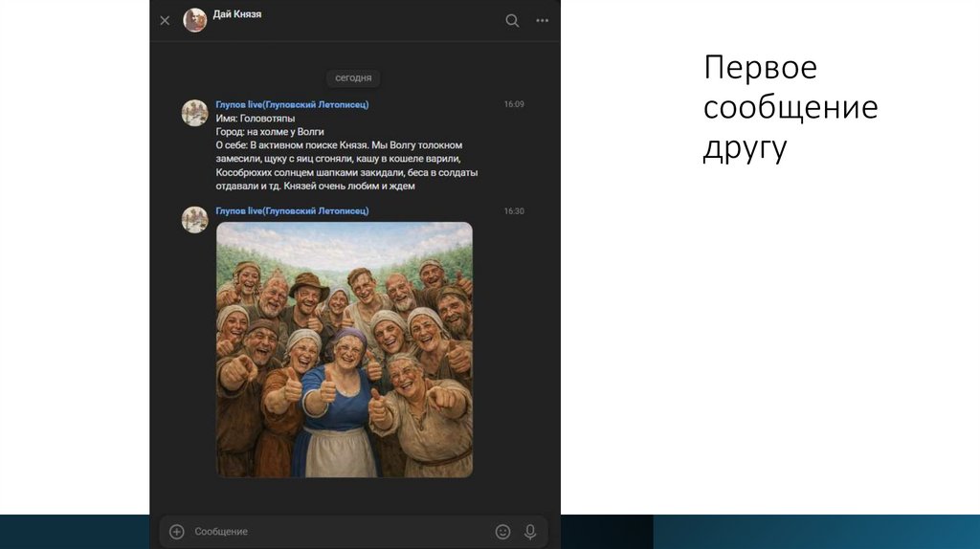This screenshot has width=980, height=549.
Task: Close the Дай Князя chat
Action: 165,21
